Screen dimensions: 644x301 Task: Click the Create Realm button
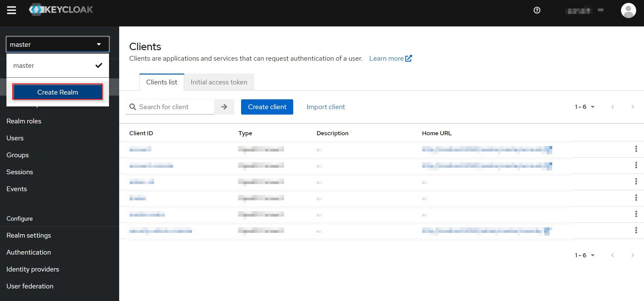[x=58, y=92]
